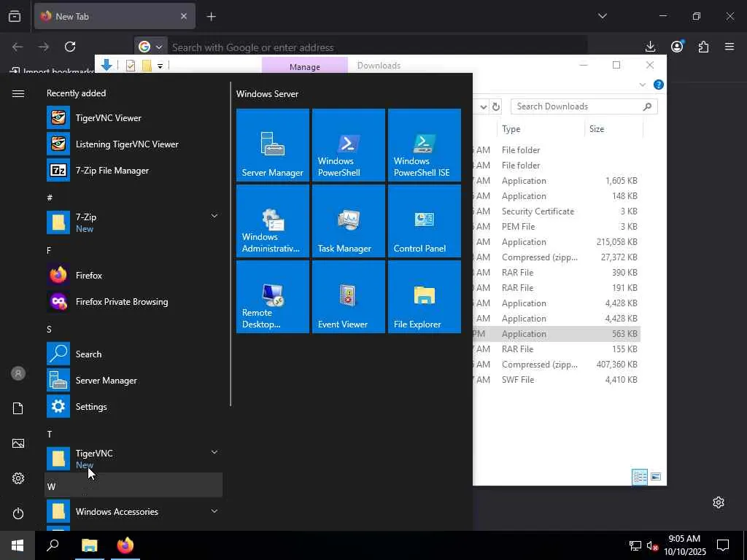Open Documents from Start sidebar

pos(18,408)
